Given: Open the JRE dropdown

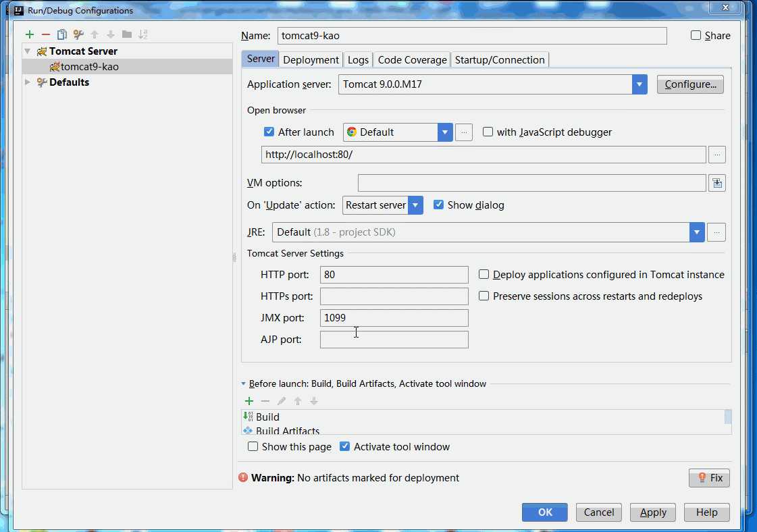Looking at the screenshot, I should coord(697,232).
